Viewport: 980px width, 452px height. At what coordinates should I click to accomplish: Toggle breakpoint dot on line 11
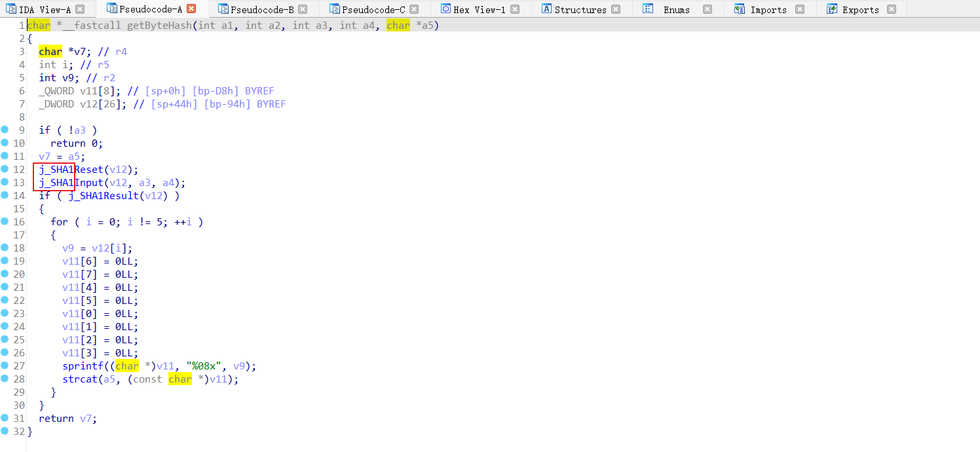[5, 156]
